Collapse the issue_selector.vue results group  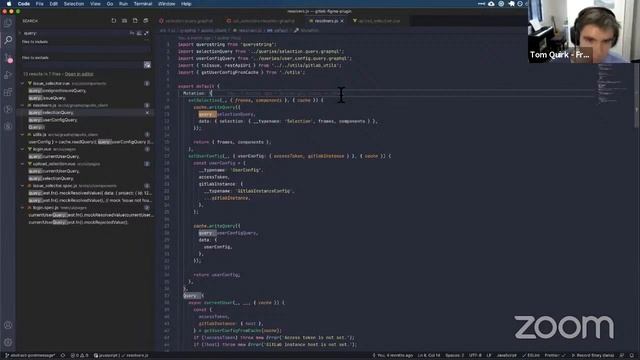[22, 83]
